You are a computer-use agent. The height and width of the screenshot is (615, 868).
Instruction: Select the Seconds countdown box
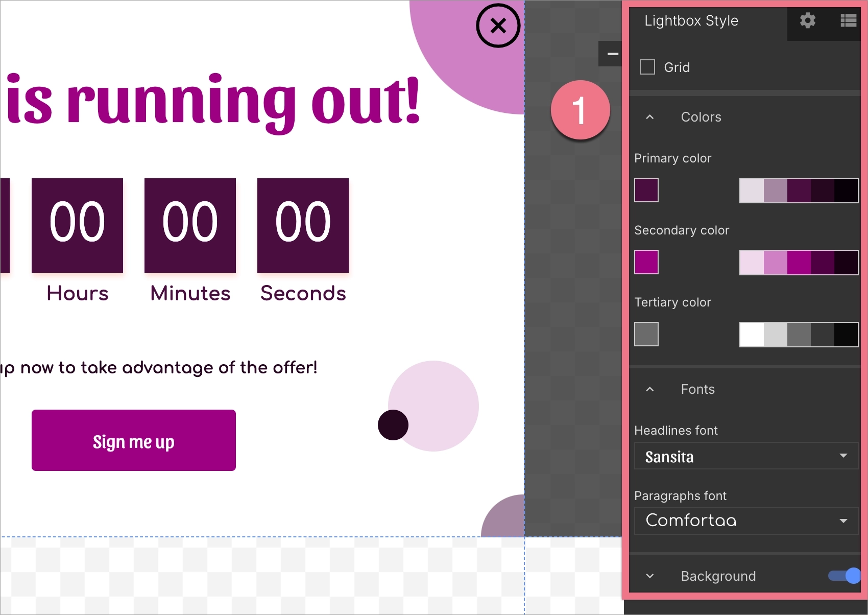[x=303, y=225]
